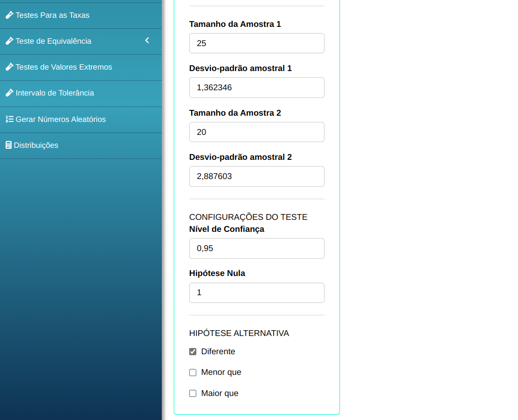Go to Testes de Valores Extremos
The width and height of the screenshot is (518, 420).
(63, 67)
